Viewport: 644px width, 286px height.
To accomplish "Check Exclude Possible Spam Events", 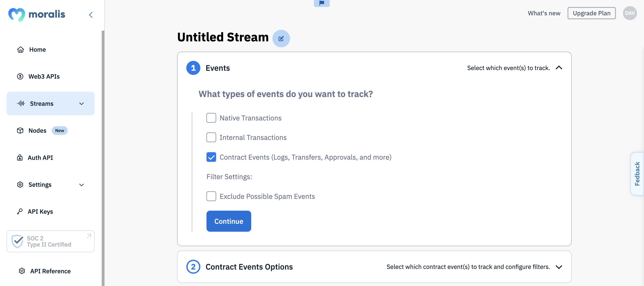I will tap(211, 196).
